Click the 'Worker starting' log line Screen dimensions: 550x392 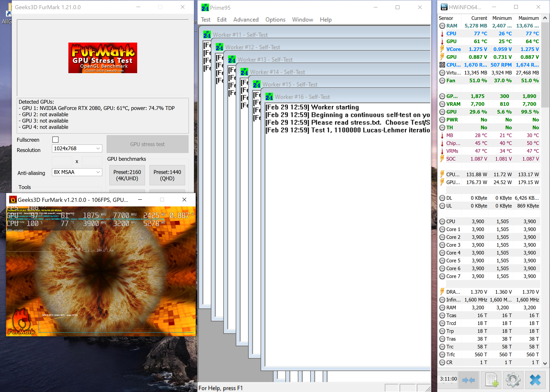pyautogui.click(x=312, y=107)
